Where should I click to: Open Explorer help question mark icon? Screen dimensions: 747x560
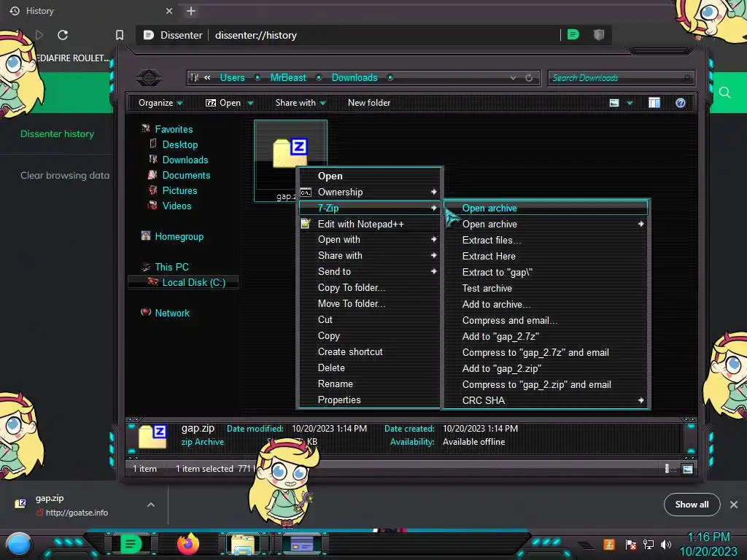pos(681,103)
